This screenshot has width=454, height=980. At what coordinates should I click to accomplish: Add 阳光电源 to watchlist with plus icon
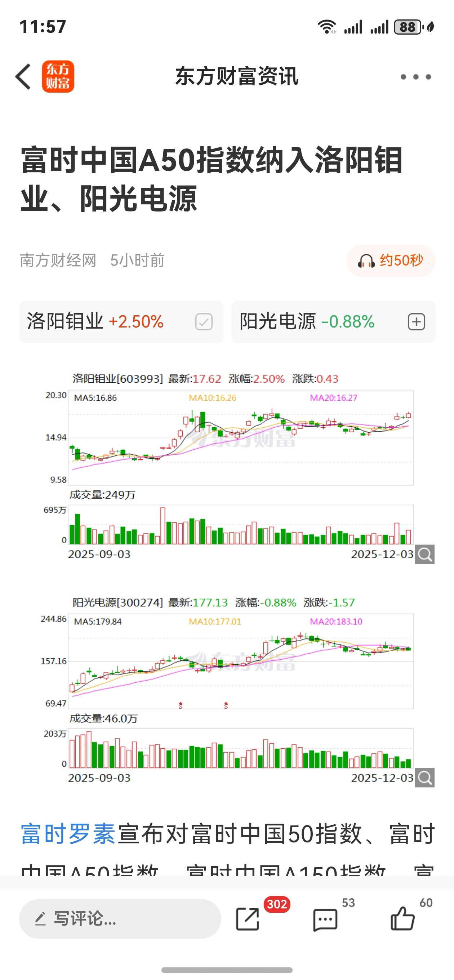pyautogui.click(x=416, y=322)
